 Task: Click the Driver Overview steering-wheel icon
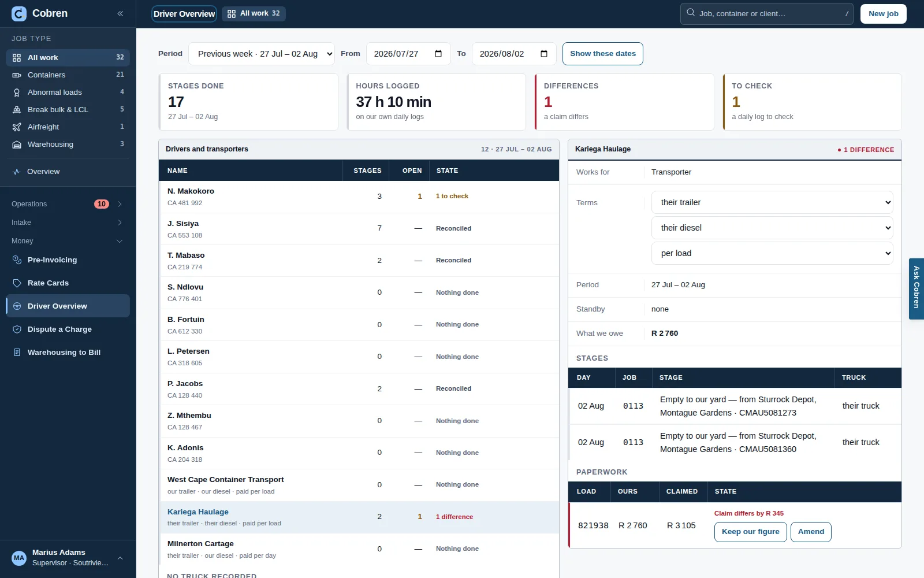point(17,306)
